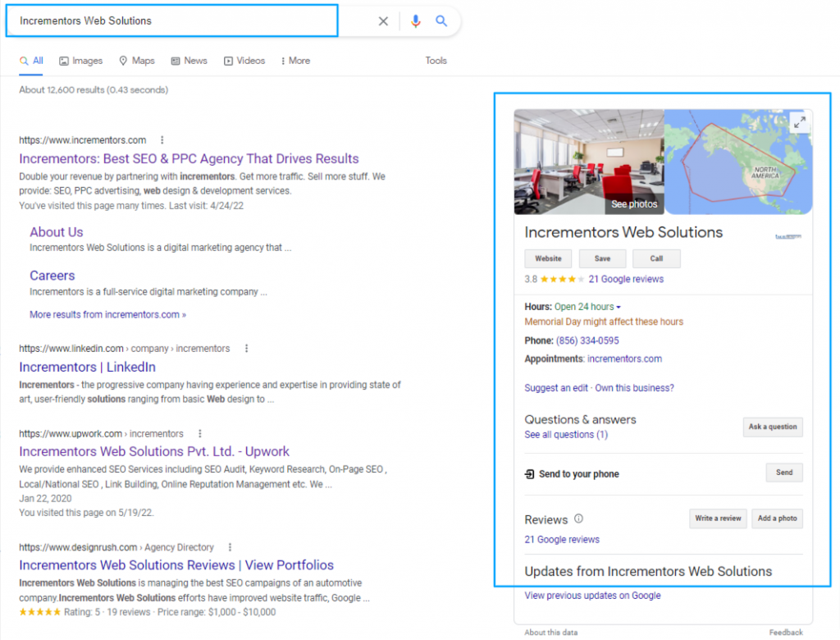Screen dimensions: 840x640
Task: Click inside the search input field
Action: click(164, 20)
